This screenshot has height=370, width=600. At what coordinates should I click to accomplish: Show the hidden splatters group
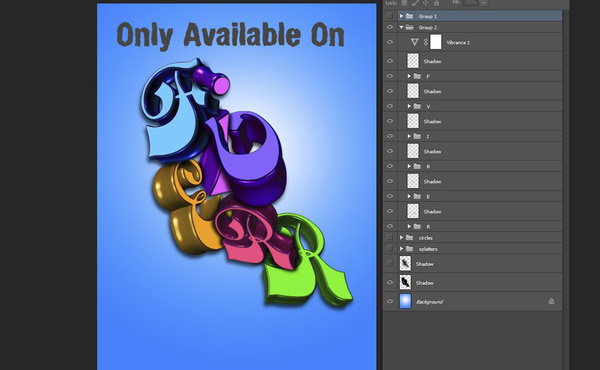(x=390, y=249)
